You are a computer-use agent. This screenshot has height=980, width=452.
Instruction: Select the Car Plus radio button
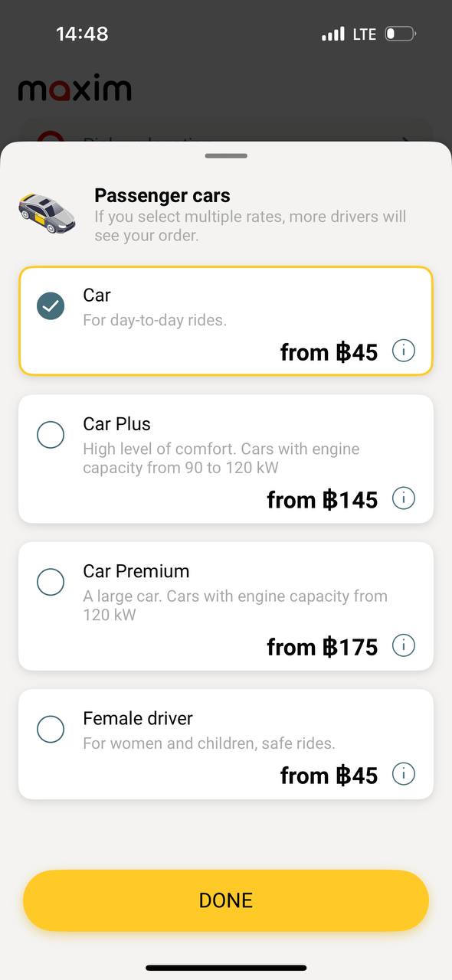point(51,435)
